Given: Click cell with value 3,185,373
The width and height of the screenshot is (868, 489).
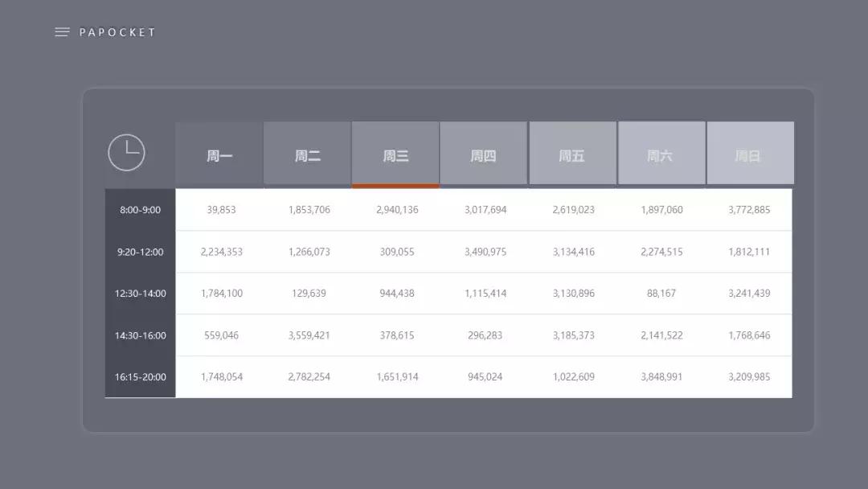Looking at the screenshot, I should 573,335.
